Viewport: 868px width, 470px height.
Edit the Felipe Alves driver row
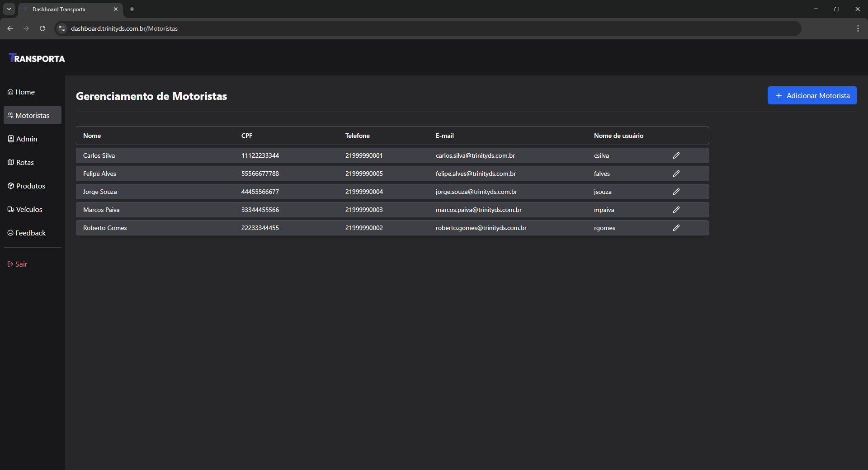coord(676,174)
